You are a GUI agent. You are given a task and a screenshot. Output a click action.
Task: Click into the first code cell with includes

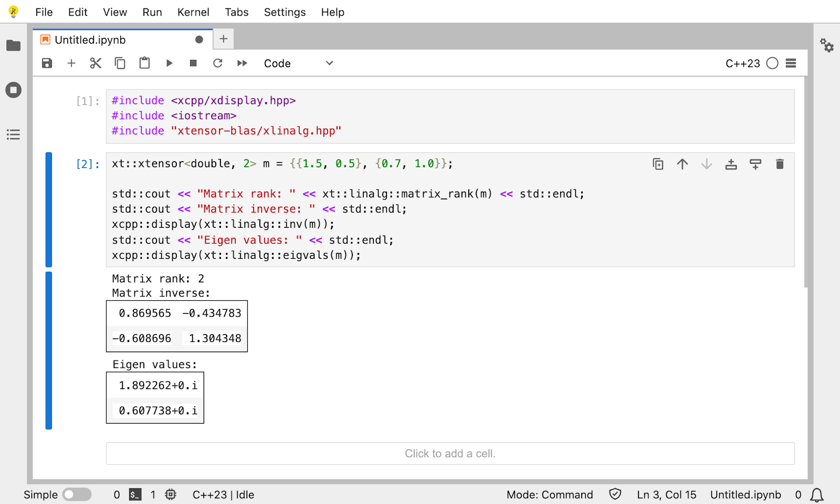coord(450,116)
